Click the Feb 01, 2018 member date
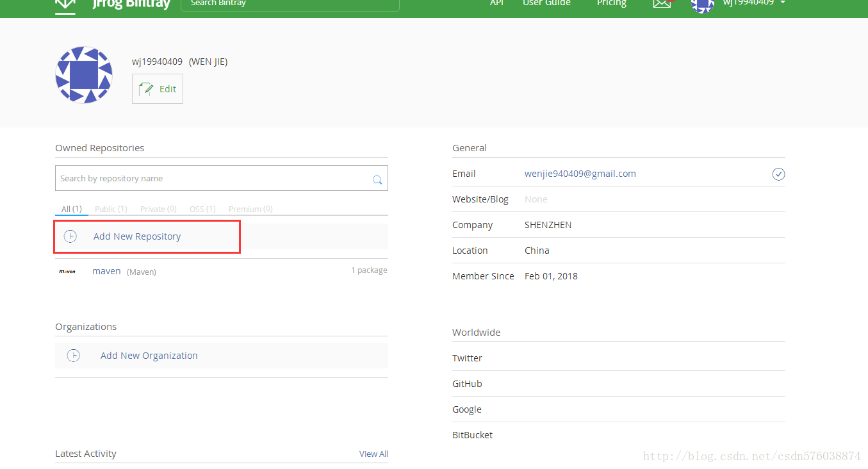The width and height of the screenshot is (868, 469). click(551, 276)
